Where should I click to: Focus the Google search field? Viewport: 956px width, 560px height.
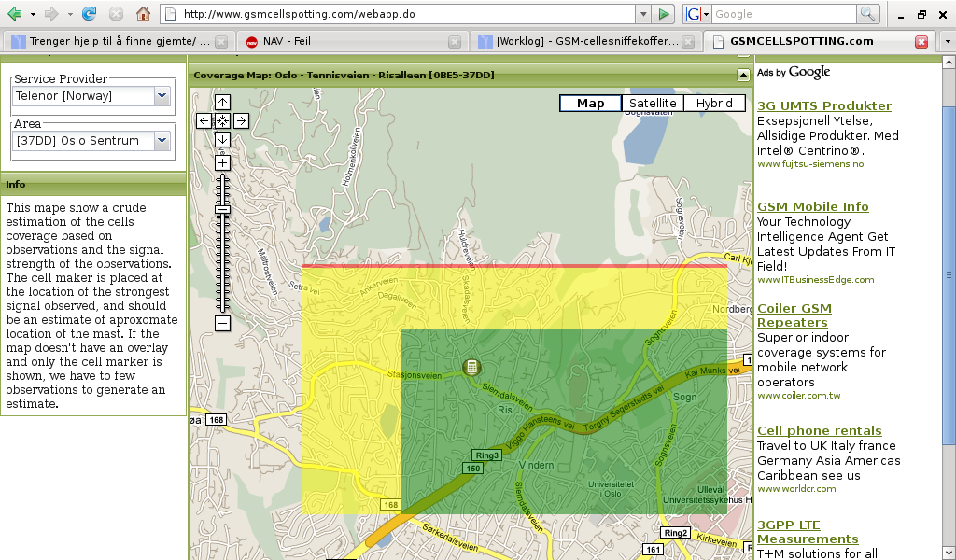click(x=783, y=14)
